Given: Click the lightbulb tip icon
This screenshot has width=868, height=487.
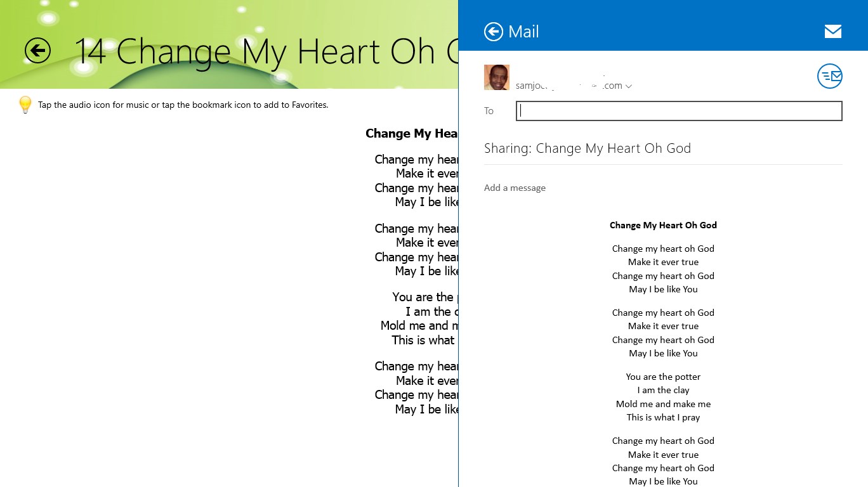Looking at the screenshot, I should click(x=25, y=105).
